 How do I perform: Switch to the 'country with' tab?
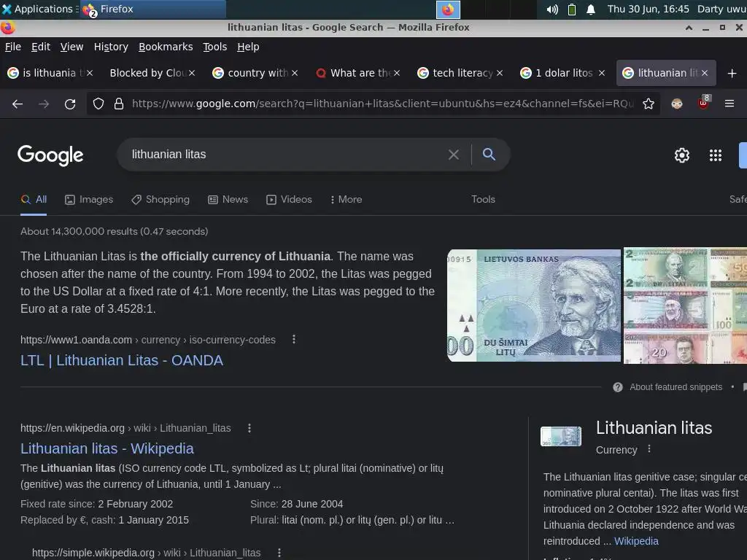(255, 73)
